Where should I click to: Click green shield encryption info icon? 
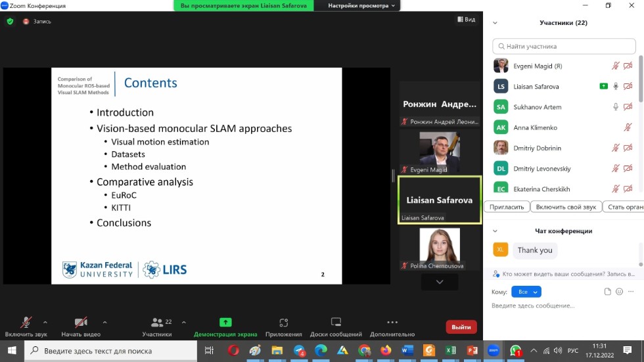click(x=10, y=21)
